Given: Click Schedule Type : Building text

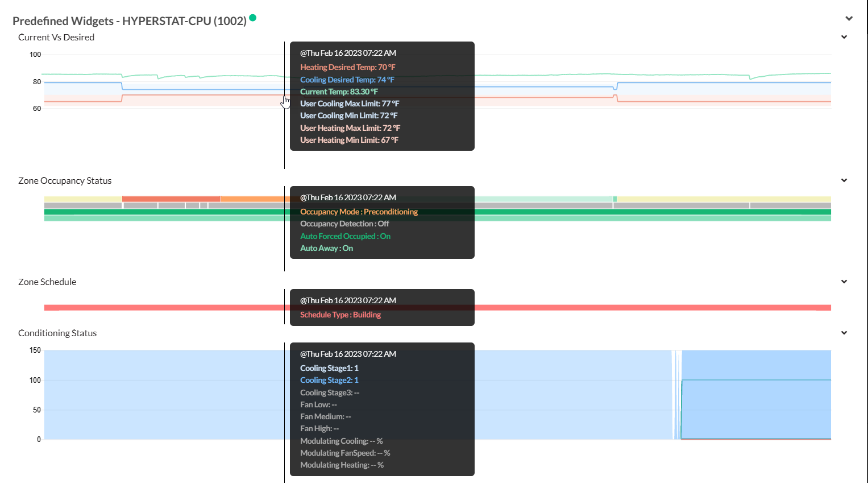Looking at the screenshot, I should pos(340,315).
